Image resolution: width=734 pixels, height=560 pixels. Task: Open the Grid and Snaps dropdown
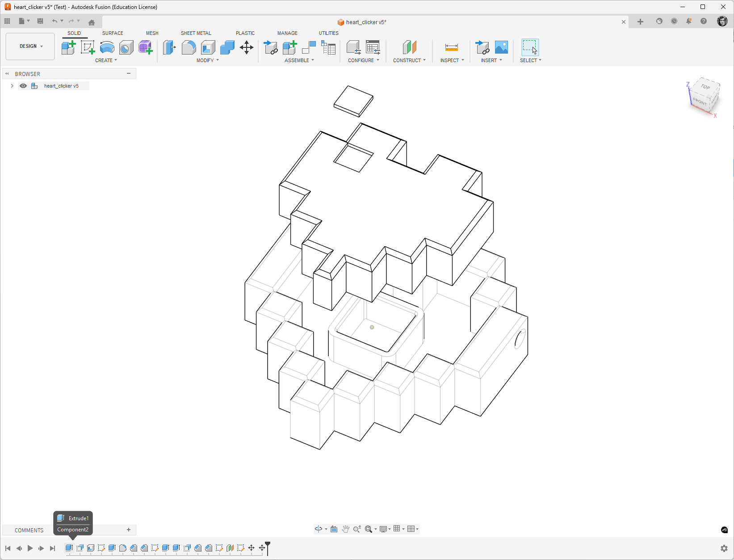pos(398,529)
